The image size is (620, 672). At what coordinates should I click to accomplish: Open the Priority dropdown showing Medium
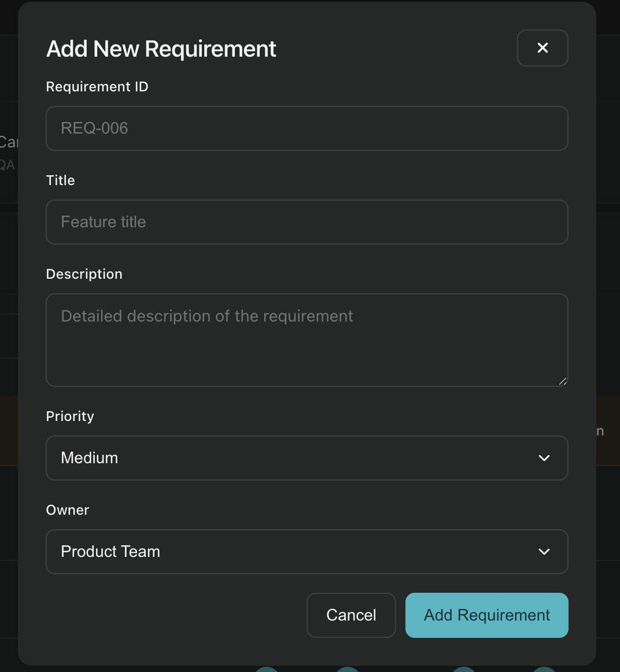[307, 458]
